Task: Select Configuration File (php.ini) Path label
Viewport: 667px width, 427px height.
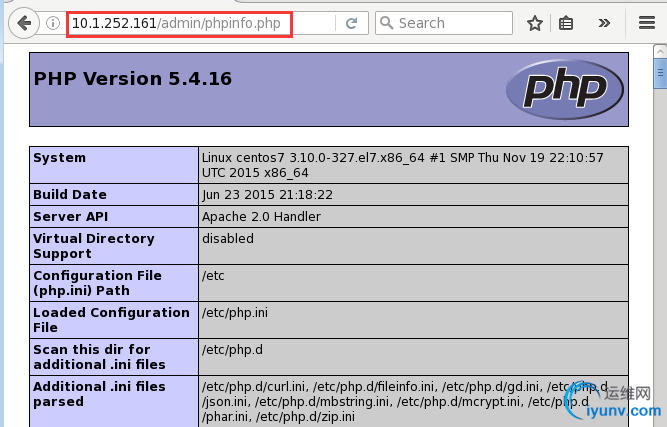Action: pyautogui.click(x=97, y=283)
